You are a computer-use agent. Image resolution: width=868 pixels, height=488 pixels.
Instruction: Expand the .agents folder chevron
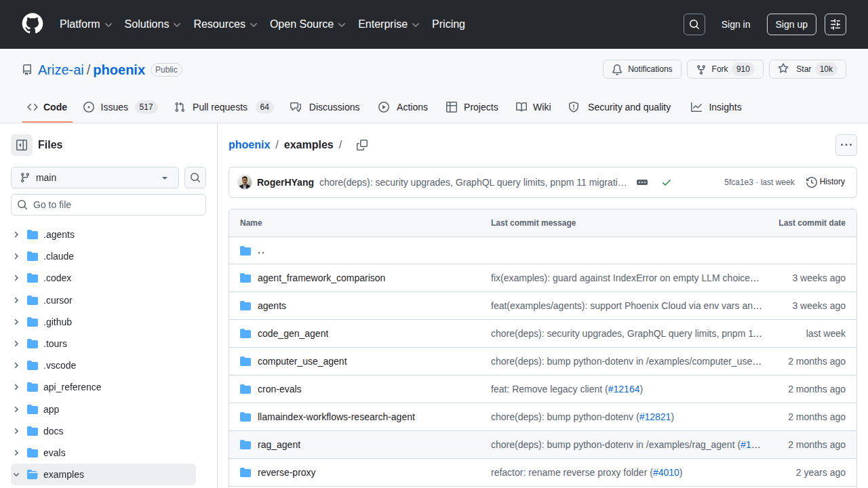click(16, 235)
